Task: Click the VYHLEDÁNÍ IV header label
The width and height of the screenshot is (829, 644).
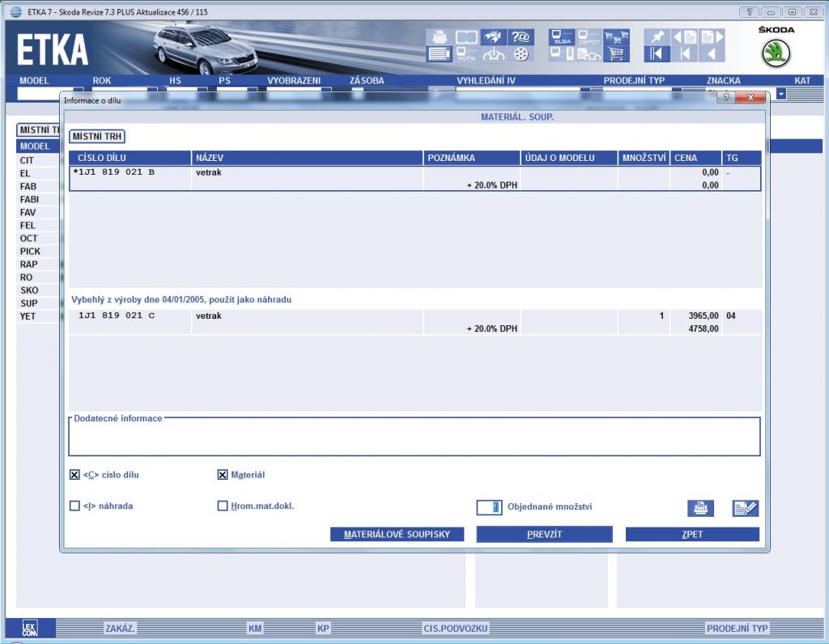Action: [x=486, y=80]
